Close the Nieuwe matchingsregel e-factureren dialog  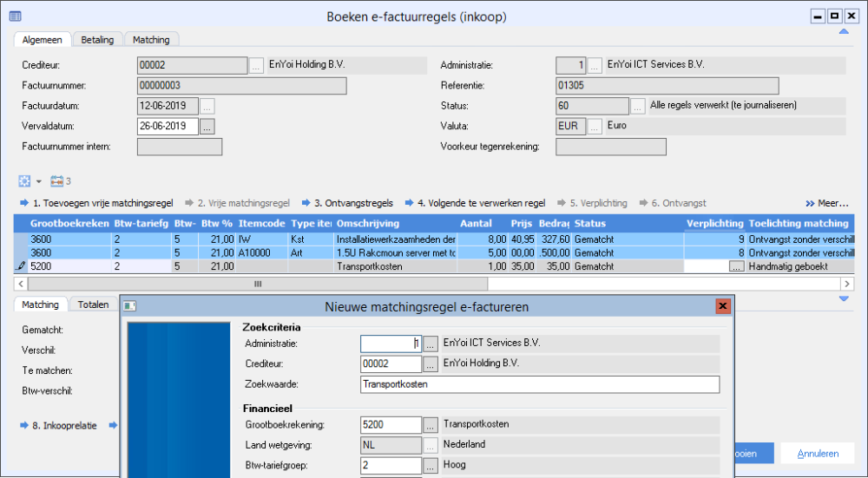point(722,306)
